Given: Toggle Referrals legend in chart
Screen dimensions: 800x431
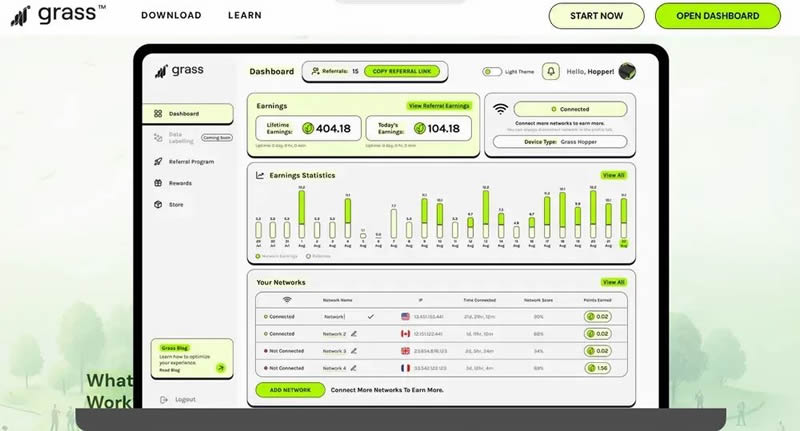Looking at the screenshot, I should pos(318,256).
